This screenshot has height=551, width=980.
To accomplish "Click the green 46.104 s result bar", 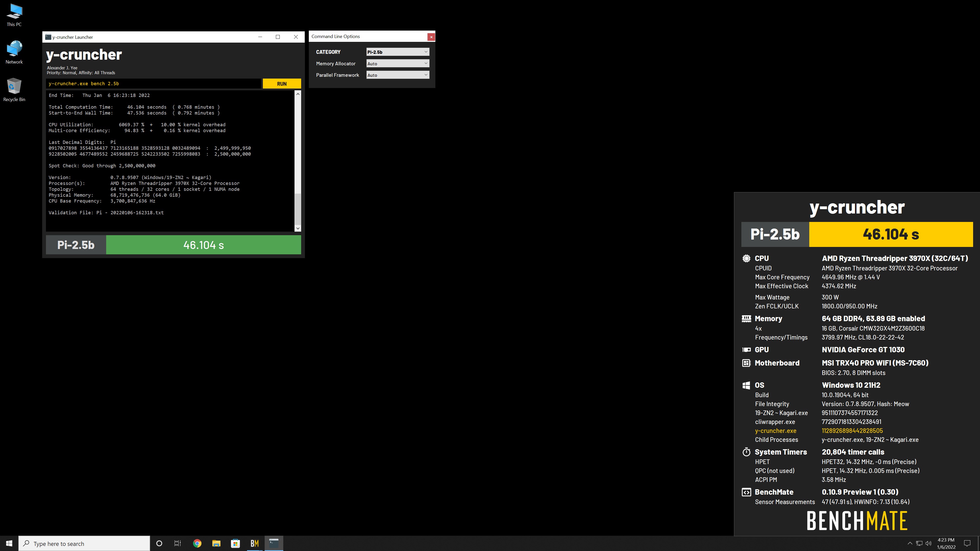I will tap(204, 245).
